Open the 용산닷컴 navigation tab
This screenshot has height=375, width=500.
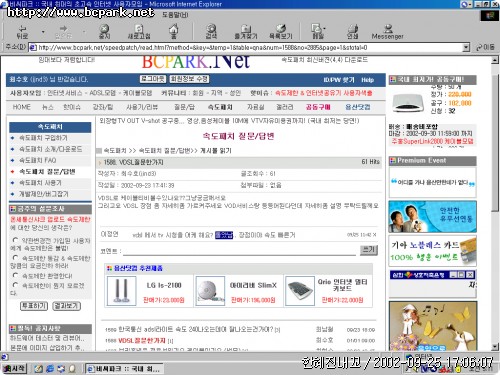coord(358,107)
